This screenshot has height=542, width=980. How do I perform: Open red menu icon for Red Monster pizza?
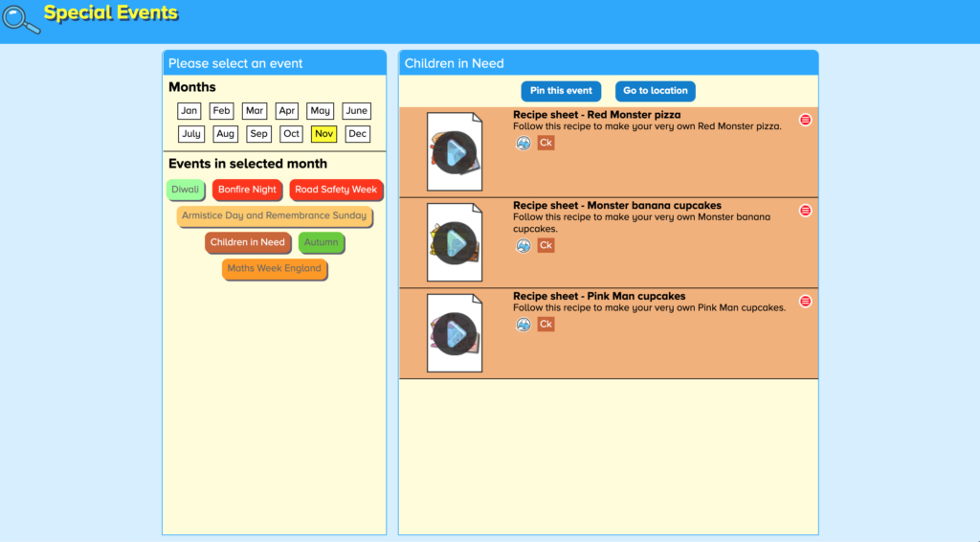(805, 120)
